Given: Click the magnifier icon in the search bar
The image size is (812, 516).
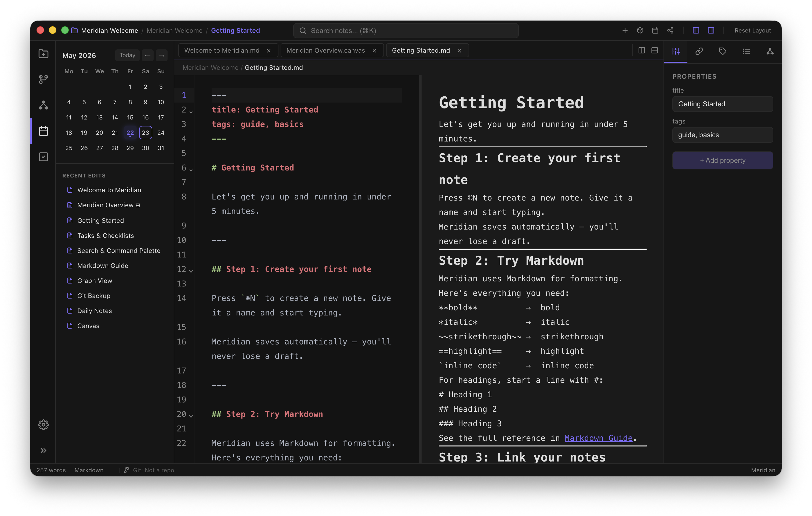Looking at the screenshot, I should (x=303, y=31).
